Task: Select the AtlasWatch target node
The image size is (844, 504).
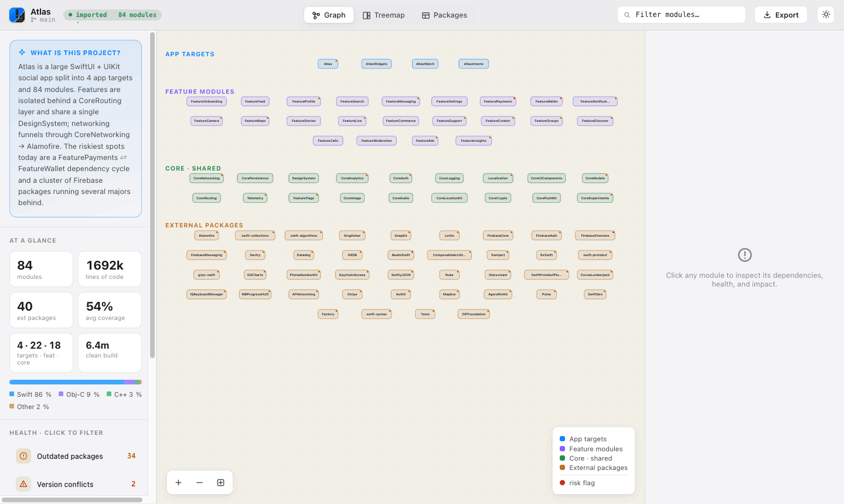Action: coord(425,64)
